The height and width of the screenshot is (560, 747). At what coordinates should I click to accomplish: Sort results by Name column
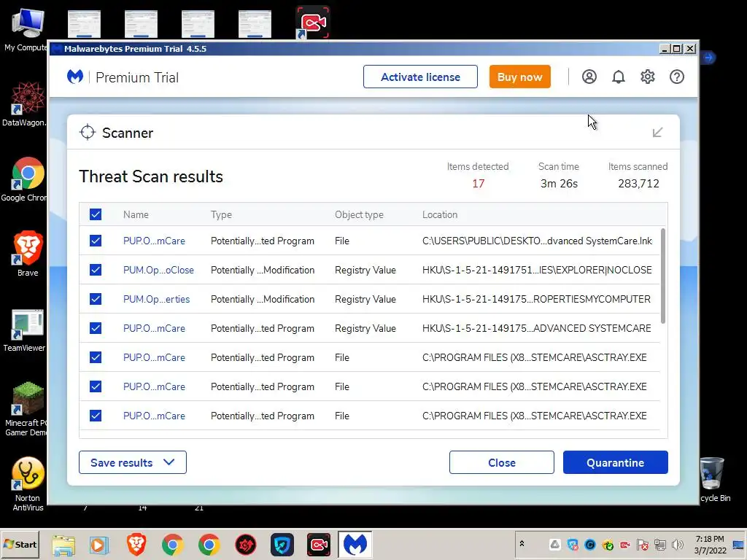click(x=136, y=215)
